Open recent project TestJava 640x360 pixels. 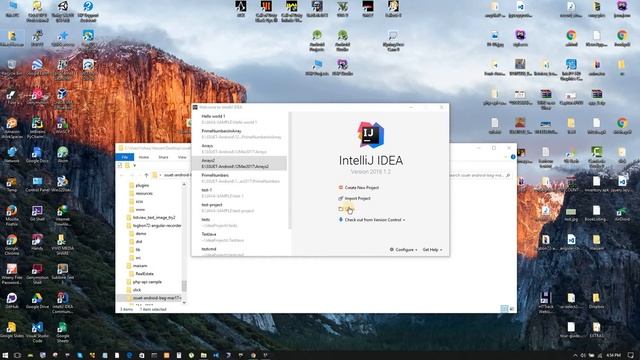point(240,237)
